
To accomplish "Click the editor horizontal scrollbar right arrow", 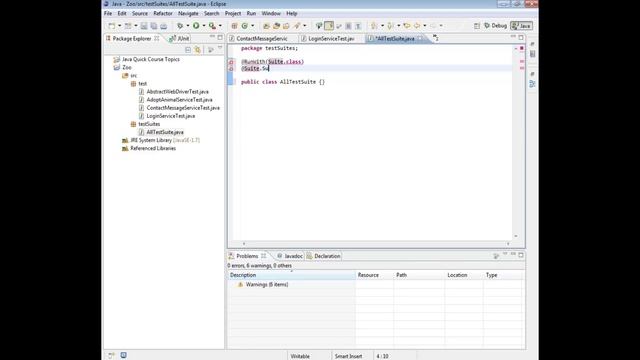I will point(508,244).
